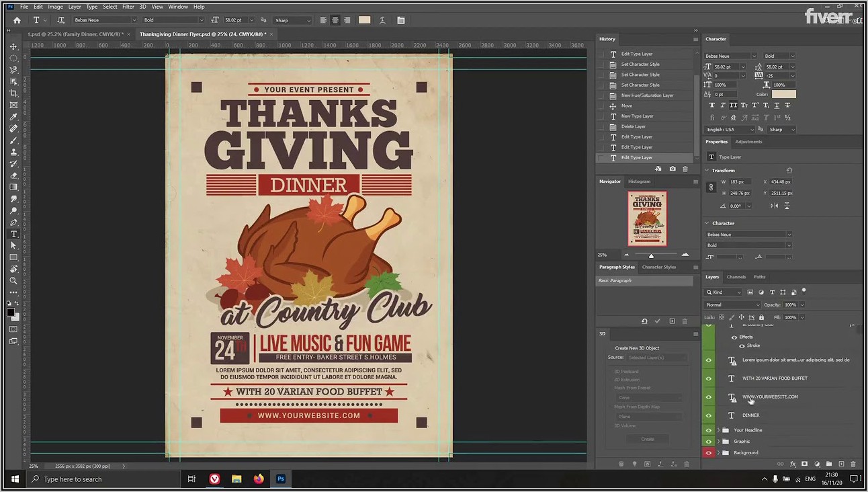Switch to the Channels tab
The width and height of the screenshot is (868, 492).
[x=736, y=277]
